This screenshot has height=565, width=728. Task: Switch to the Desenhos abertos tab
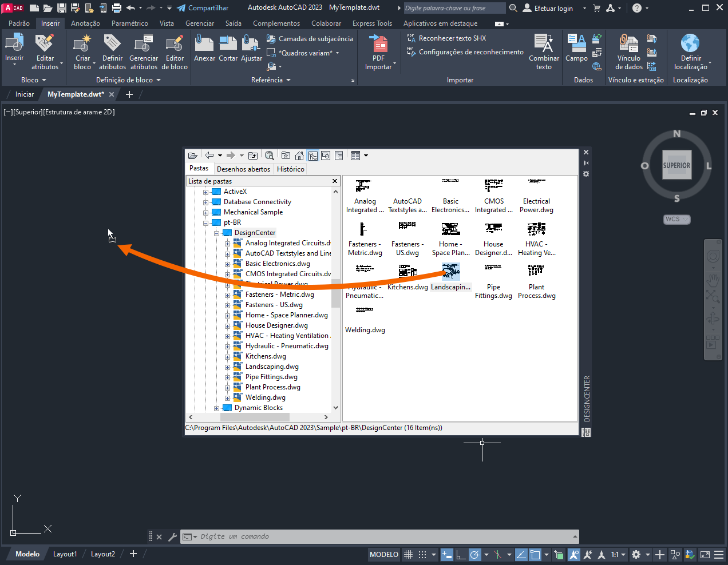tap(243, 169)
